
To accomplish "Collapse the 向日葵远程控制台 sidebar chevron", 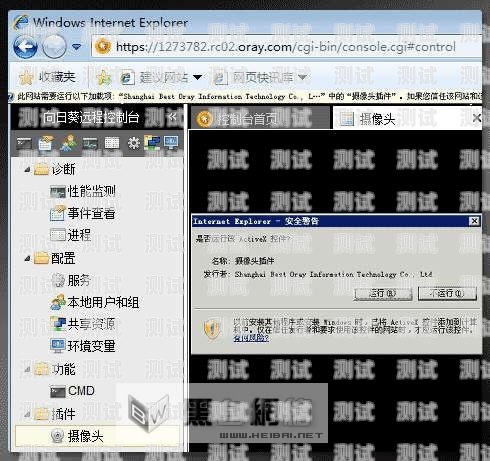I will point(172,117).
